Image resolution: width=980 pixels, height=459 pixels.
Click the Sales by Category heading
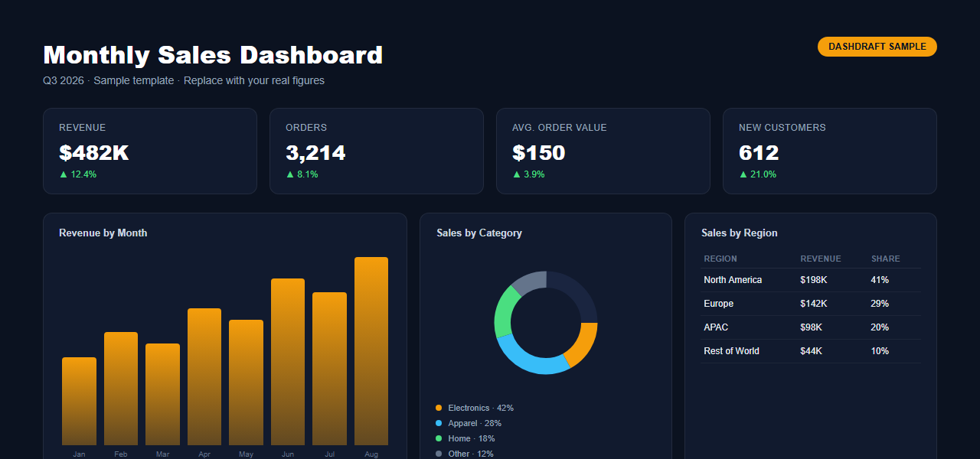point(479,233)
